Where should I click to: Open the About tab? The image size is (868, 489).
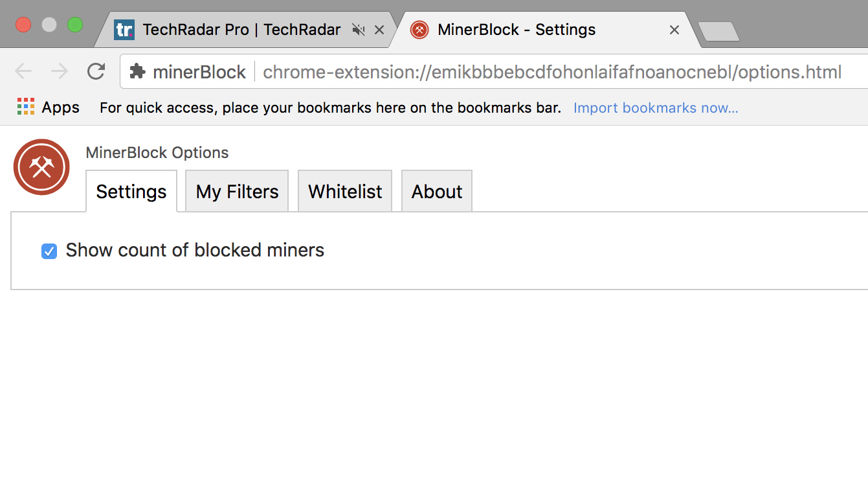tap(437, 192)
